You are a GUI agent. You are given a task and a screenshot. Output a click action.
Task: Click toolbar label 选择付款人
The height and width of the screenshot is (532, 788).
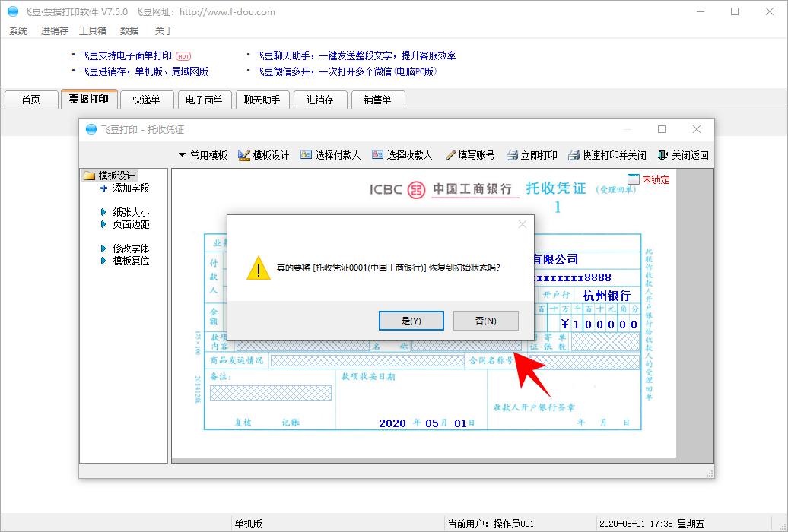click(338, 155)
